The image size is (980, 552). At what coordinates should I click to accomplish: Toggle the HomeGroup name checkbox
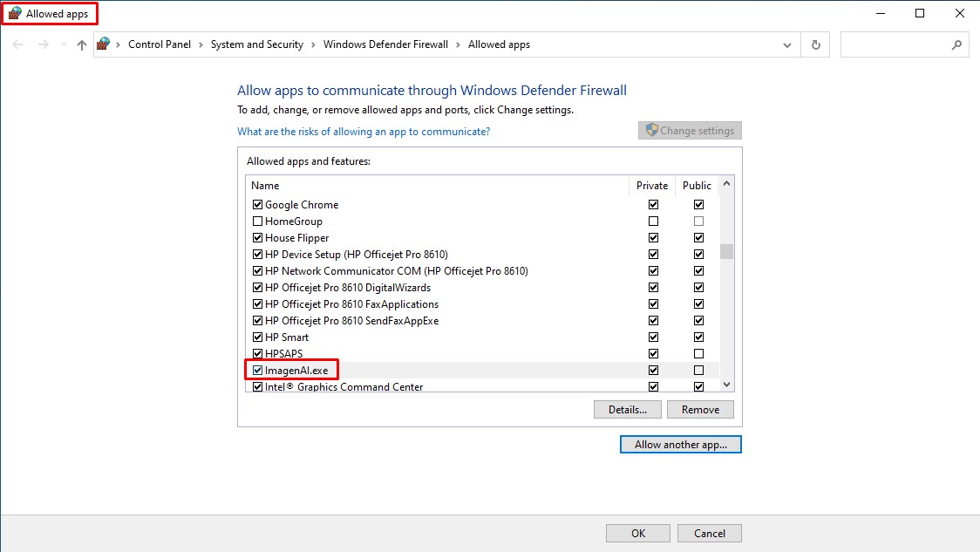click(257, 221)
